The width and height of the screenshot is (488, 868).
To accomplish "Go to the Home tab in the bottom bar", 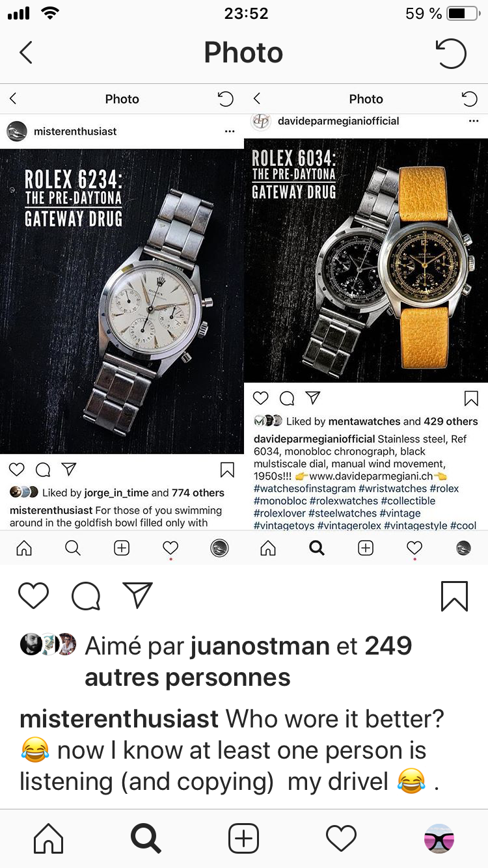I will [49, 839].
